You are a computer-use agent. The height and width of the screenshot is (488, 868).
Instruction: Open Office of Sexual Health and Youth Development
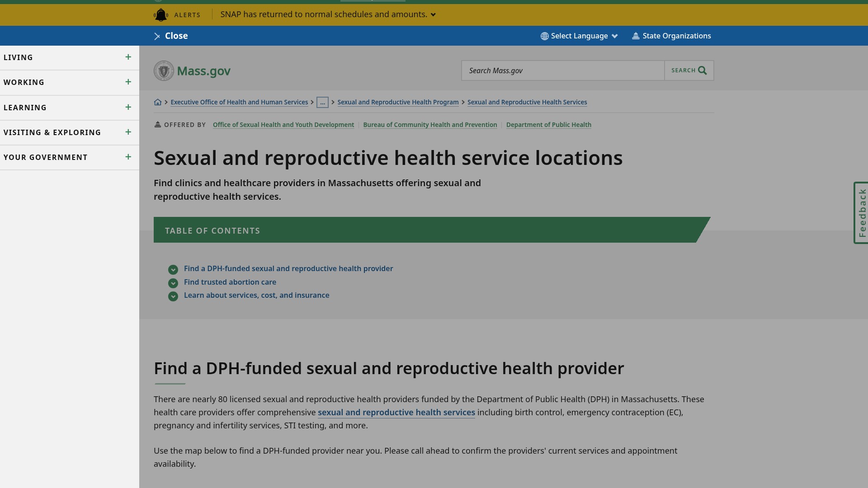tap(283, 125)
